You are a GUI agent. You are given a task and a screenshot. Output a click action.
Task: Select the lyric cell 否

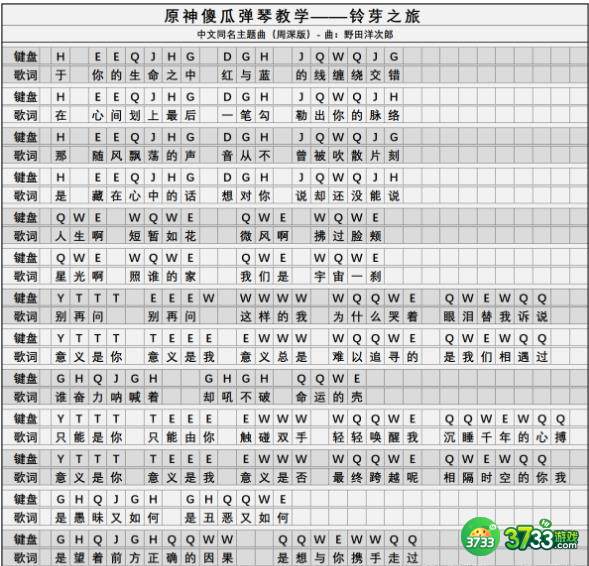301,478
